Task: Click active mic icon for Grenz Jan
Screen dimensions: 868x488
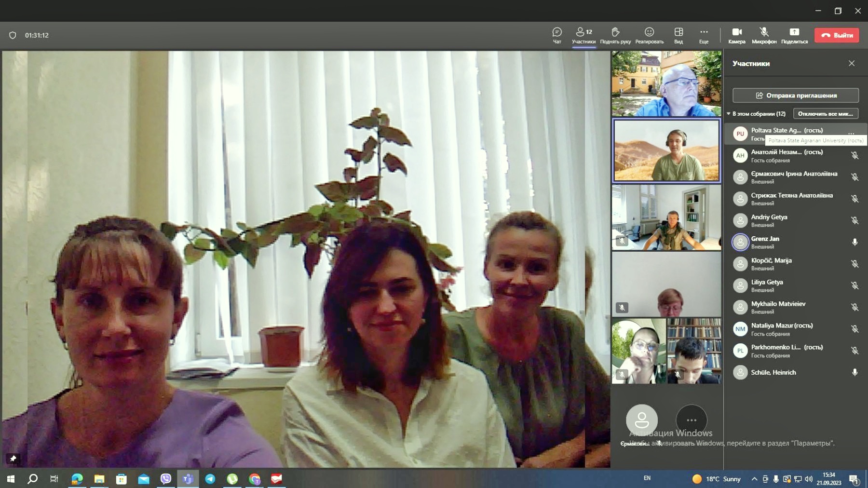Action: coord(854,242)
